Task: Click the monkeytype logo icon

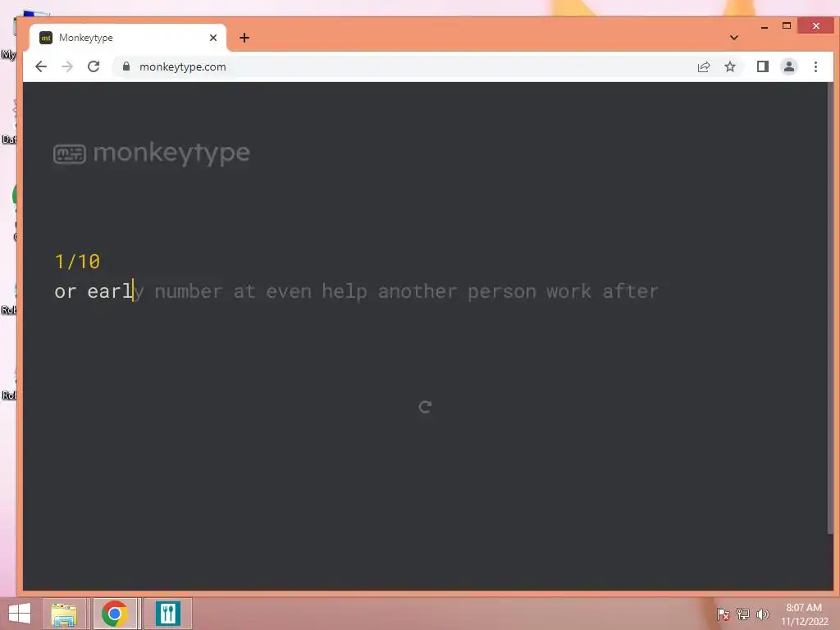Action: (x=70, y=154)
